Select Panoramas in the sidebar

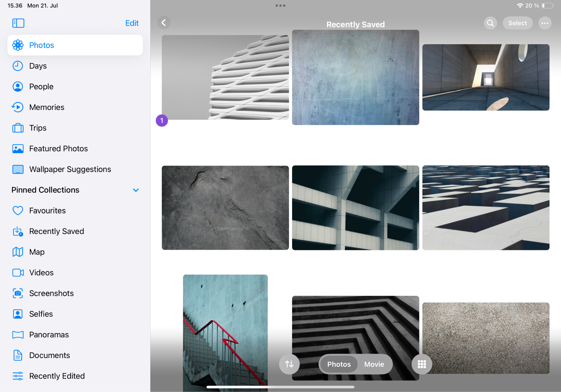coord(75,335)
